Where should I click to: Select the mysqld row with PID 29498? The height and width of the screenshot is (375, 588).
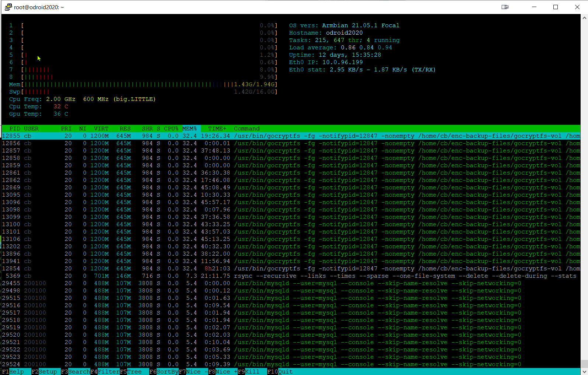pos(291,291)
